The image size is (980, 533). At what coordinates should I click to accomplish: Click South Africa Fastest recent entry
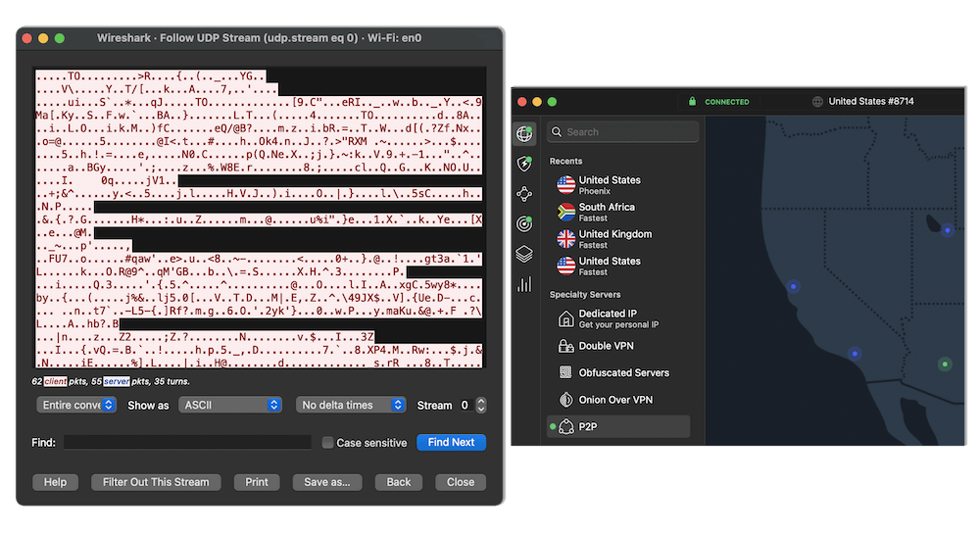618,212
